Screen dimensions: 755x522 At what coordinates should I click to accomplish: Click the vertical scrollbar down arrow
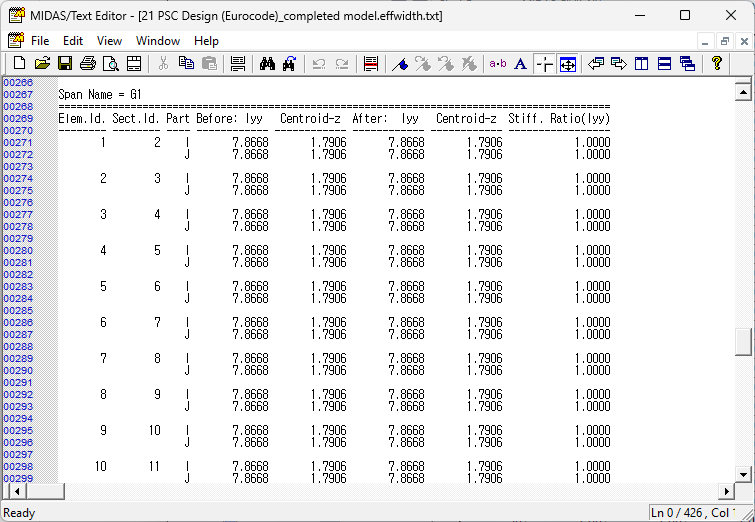click(x=743, y=474)
